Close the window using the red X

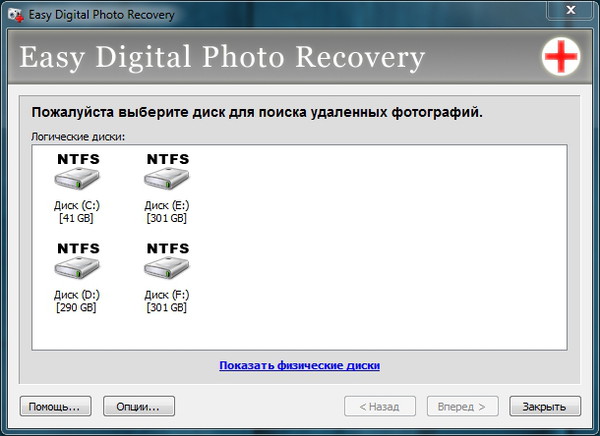point(571,9)
